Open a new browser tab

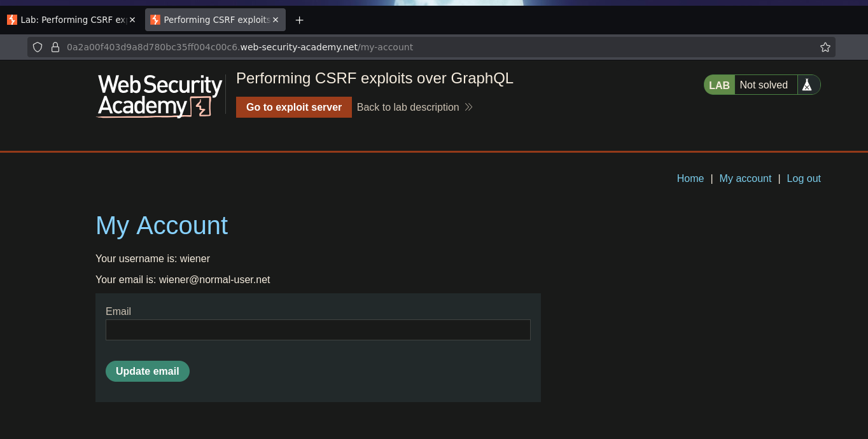300,20
